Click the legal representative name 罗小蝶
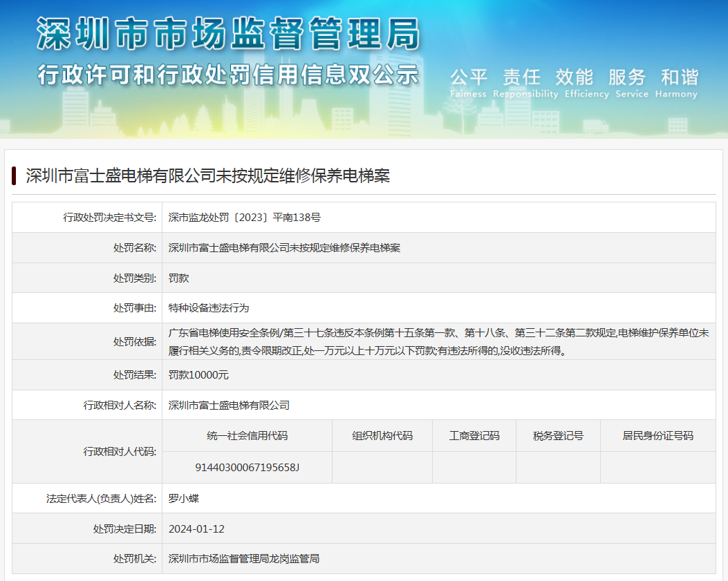This screenshot has height=581, width=728. 184,498
